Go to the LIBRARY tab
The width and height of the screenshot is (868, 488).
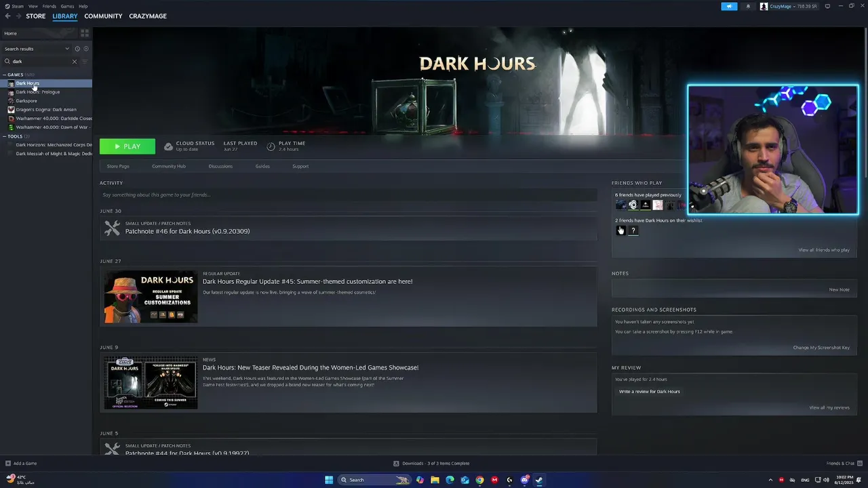tap(65, 16)
